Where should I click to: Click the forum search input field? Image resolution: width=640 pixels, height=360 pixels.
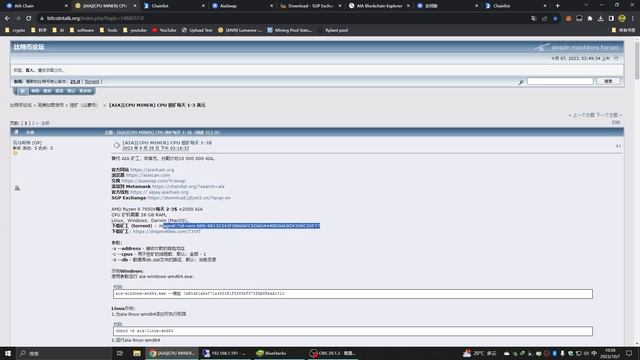560,81
